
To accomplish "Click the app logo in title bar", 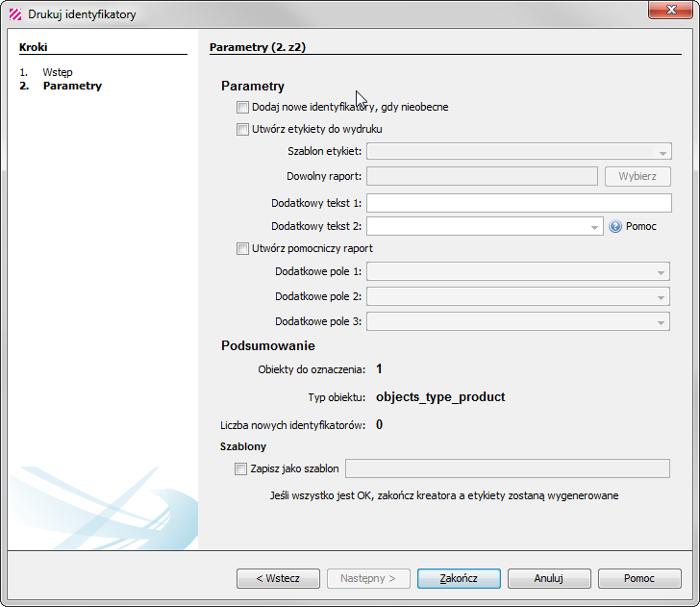I will 15,14.
